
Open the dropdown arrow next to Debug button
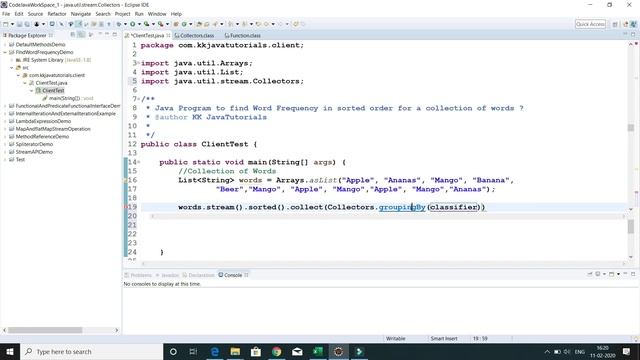pyautogui.click(x=125, y=24)
